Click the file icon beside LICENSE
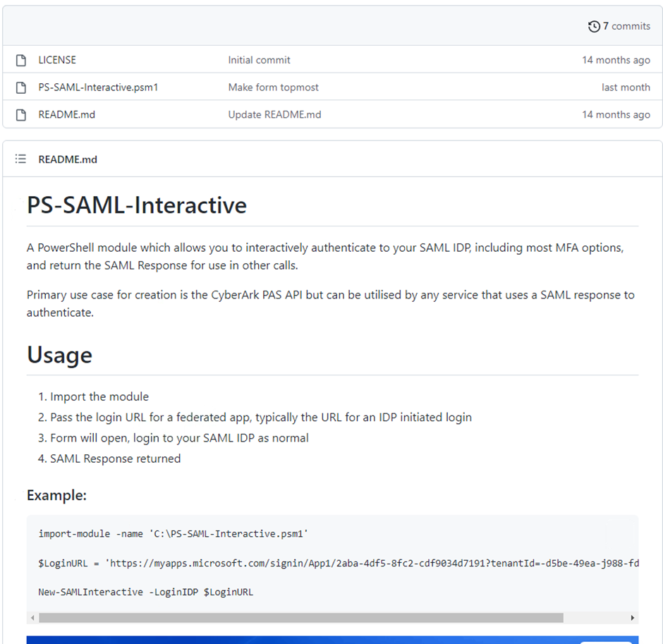Viewport: 663px width, 644px height. click(x=20, y=60)
